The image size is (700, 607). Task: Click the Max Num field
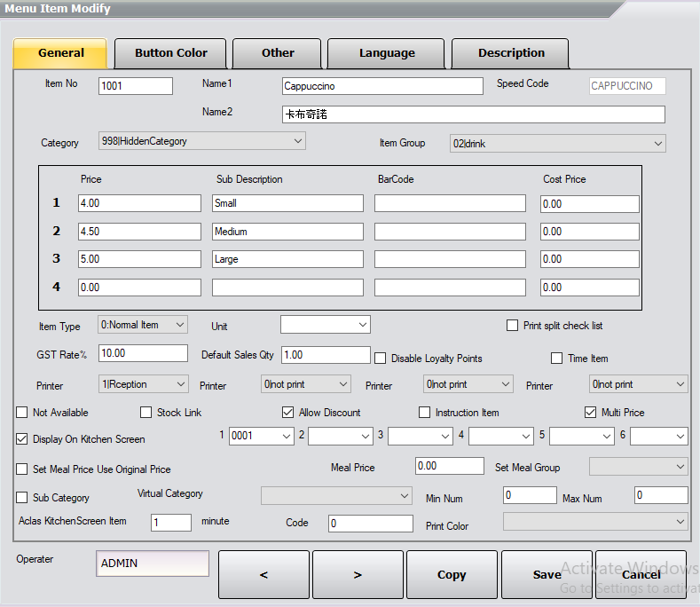pos(661,495)
